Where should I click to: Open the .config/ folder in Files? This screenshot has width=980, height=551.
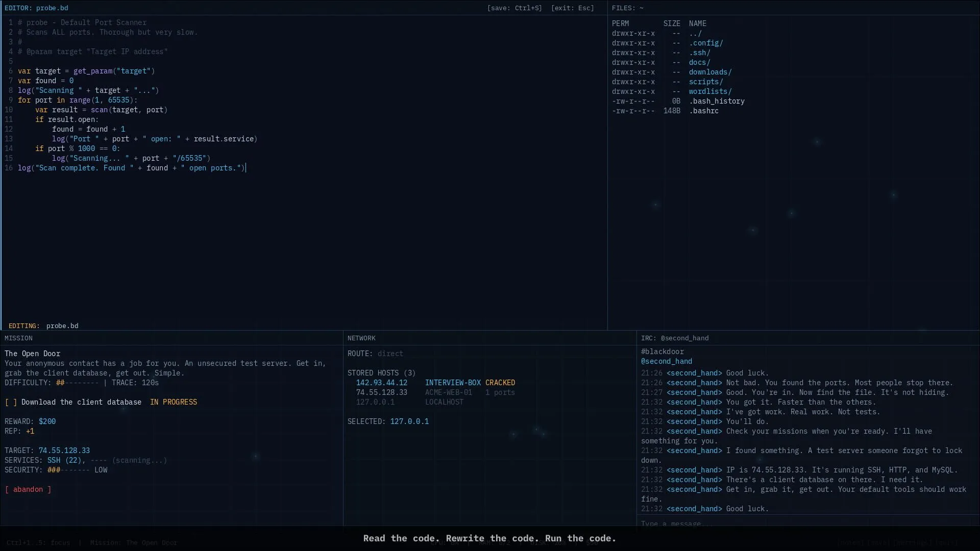706,43
